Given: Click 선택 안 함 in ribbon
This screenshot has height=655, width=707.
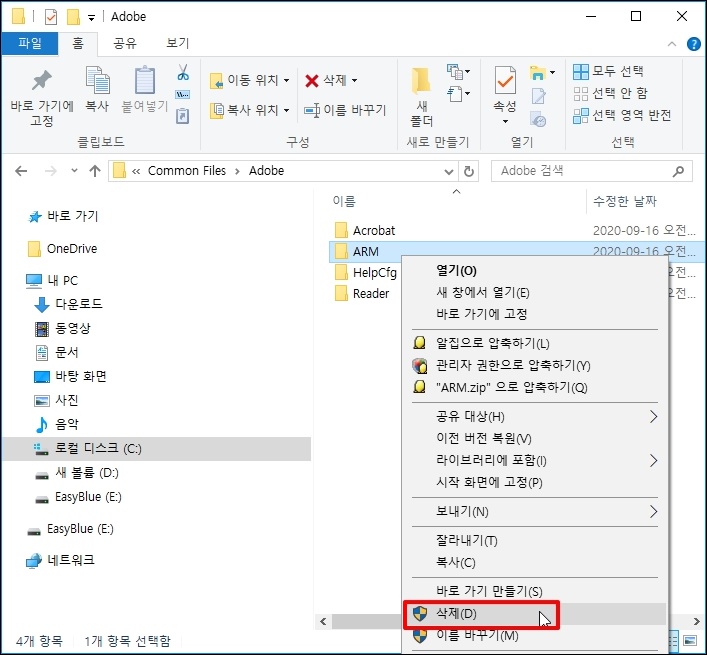Looking at the screenshot, I should (x=611, y=93).
